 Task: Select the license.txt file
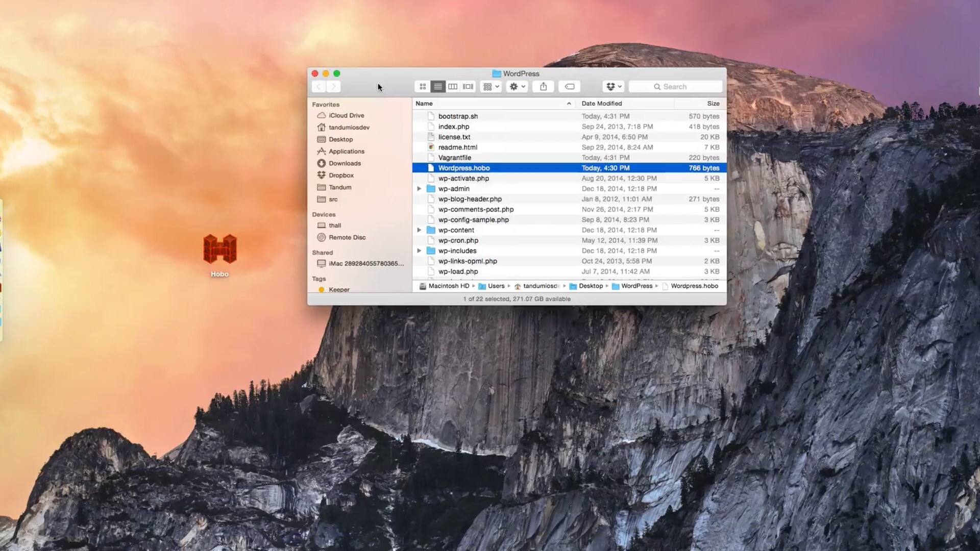click(x=569, y=137)
